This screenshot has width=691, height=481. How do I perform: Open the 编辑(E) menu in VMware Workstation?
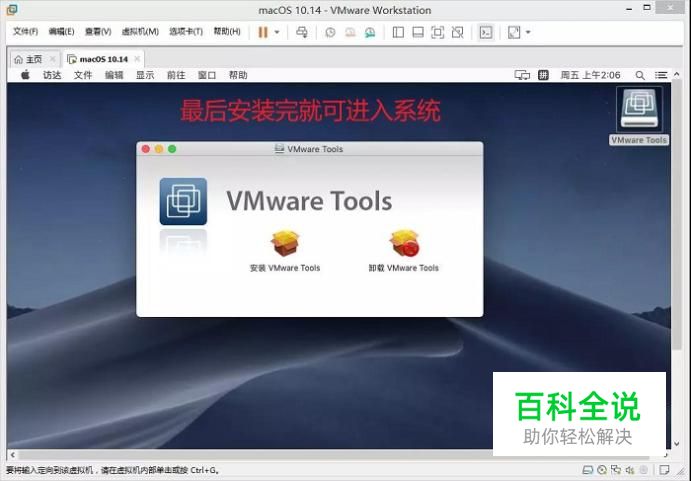[x=61, y=31]
